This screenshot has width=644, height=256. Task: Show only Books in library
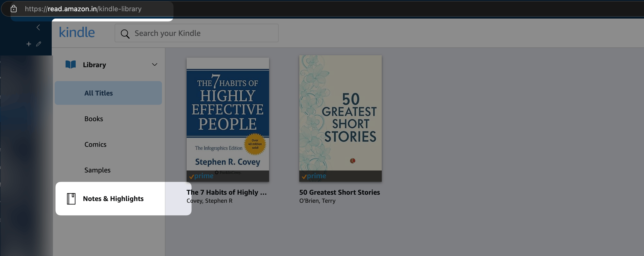93,119
